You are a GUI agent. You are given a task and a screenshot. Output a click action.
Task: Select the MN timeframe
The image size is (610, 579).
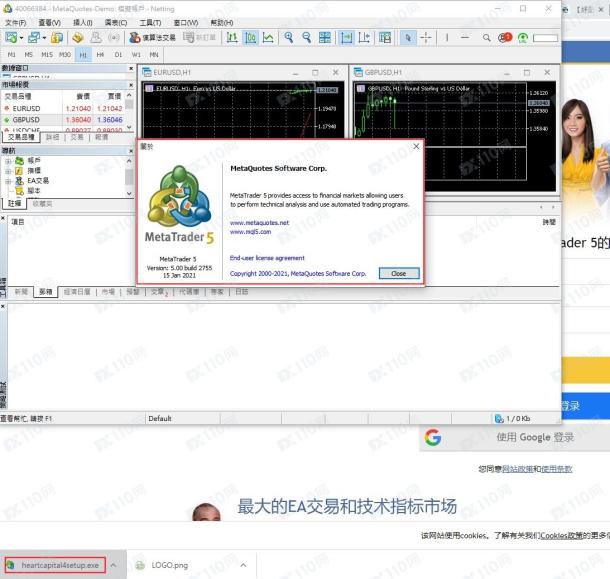(154, 55)
